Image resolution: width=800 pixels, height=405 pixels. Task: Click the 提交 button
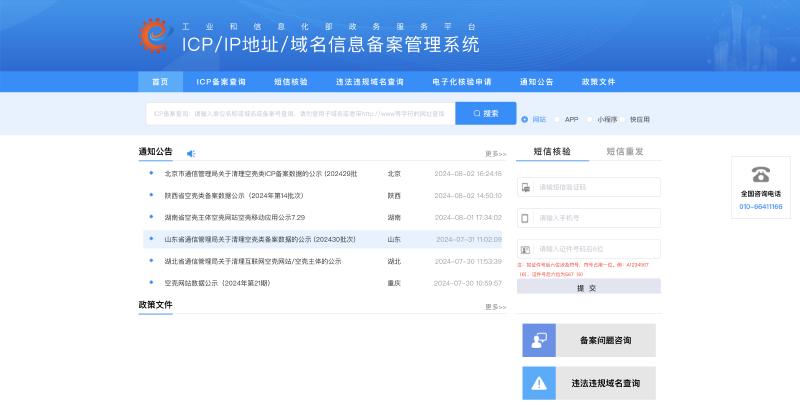(588, 287)
